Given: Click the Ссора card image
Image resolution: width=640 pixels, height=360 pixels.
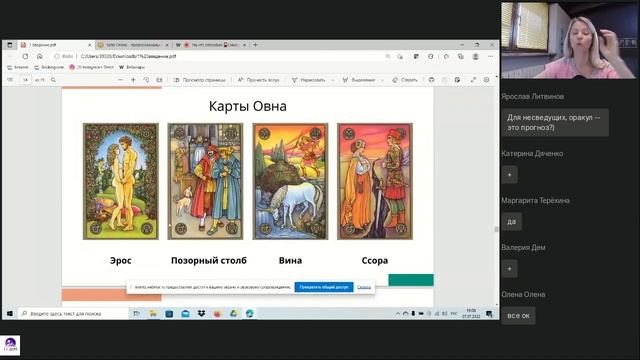Looking at the screenshot, I should pos(375,181).
